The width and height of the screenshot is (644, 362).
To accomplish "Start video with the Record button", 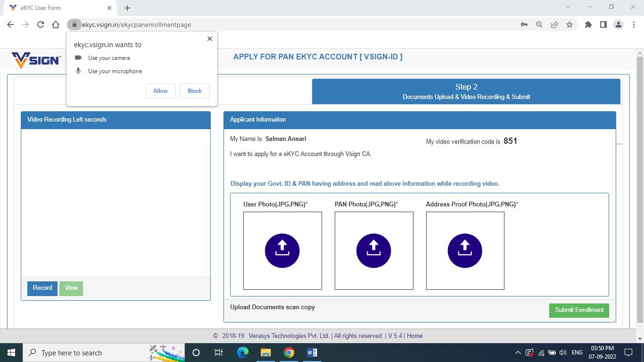I will pyautogui.click(x=42, y=288).
